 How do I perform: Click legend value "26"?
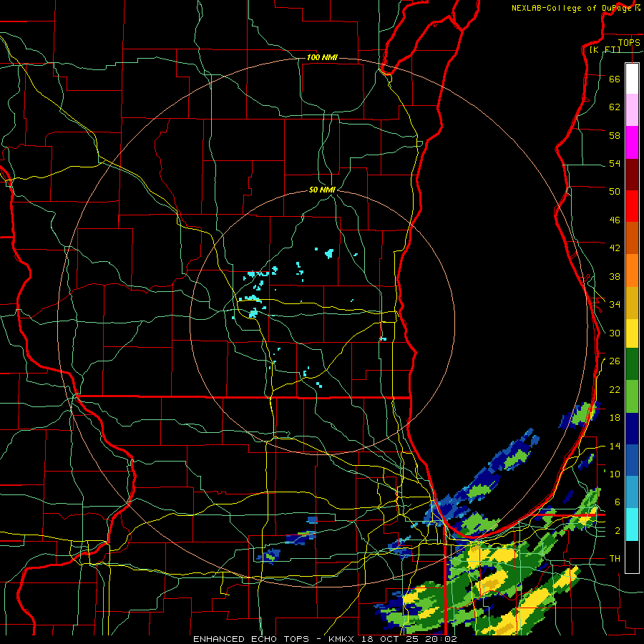(x=615, y=361)
